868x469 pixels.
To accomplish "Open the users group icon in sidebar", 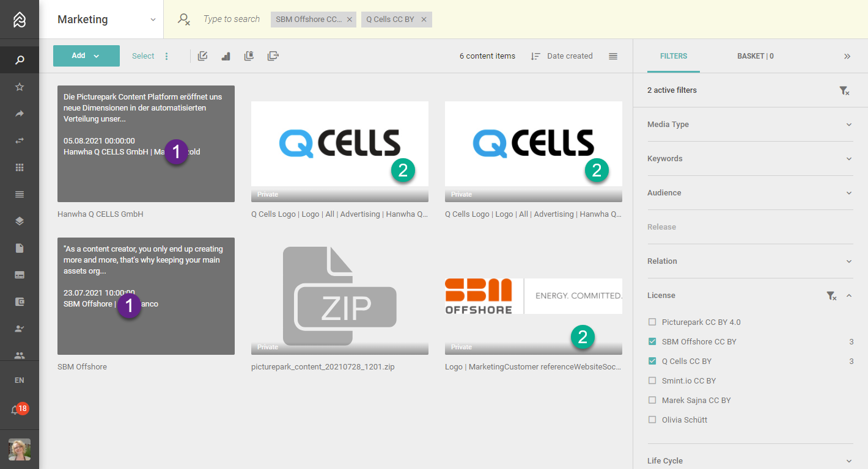I will (x=20, y=355).
